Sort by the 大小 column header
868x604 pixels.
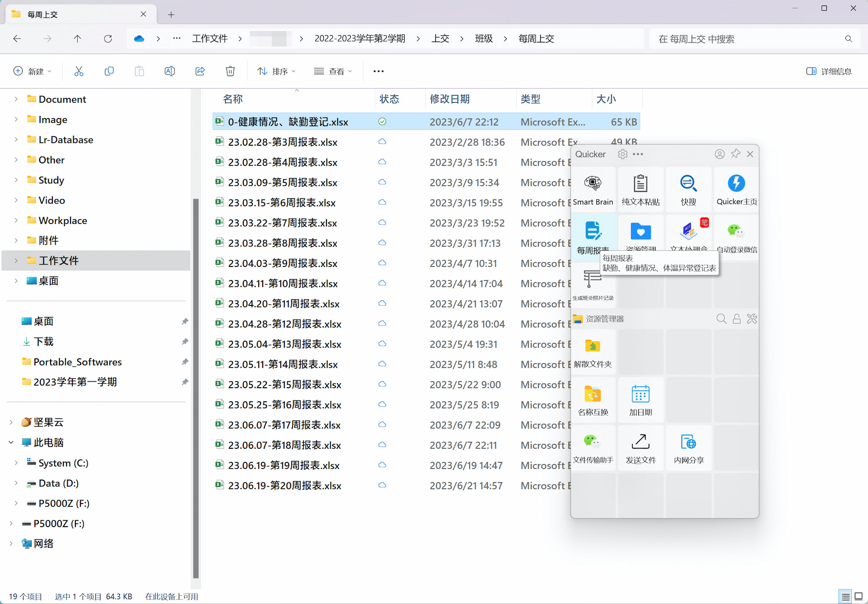pos(606,99)
